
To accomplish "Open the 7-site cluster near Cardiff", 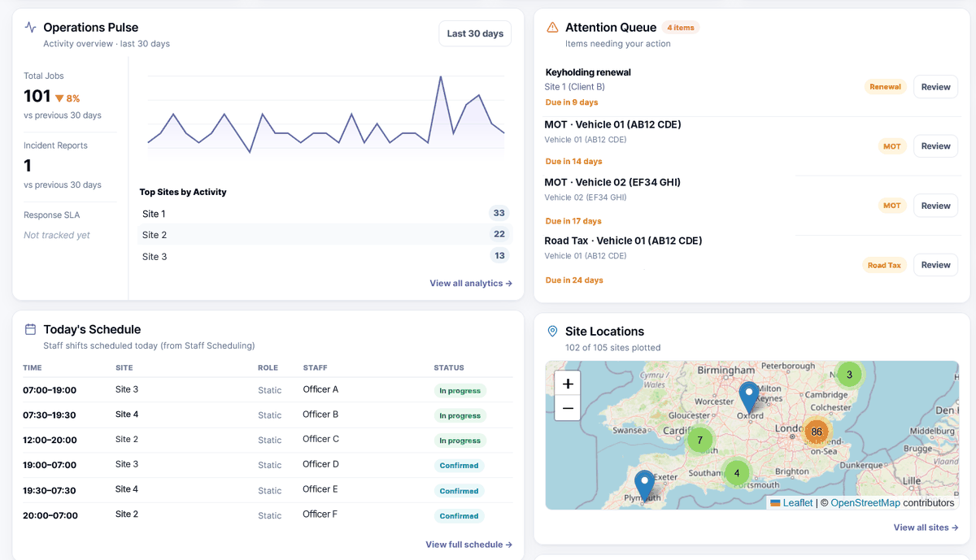I will [699, 440].
